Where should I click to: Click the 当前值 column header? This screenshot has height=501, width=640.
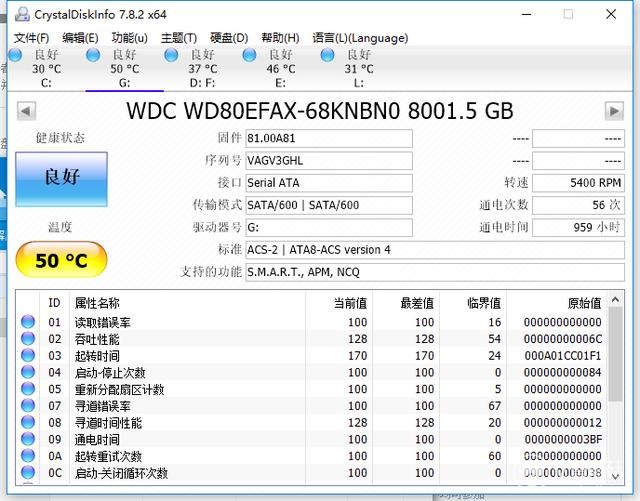(x=339, y=303)
